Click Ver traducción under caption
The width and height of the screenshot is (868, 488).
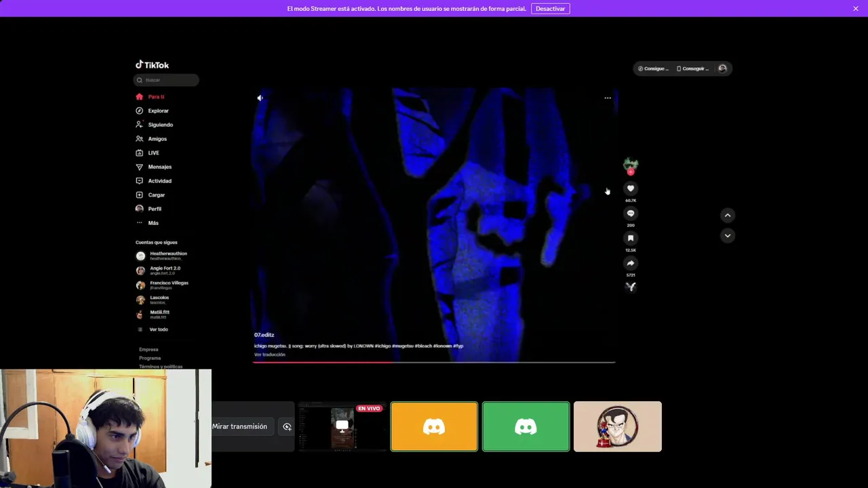point(269,354)
